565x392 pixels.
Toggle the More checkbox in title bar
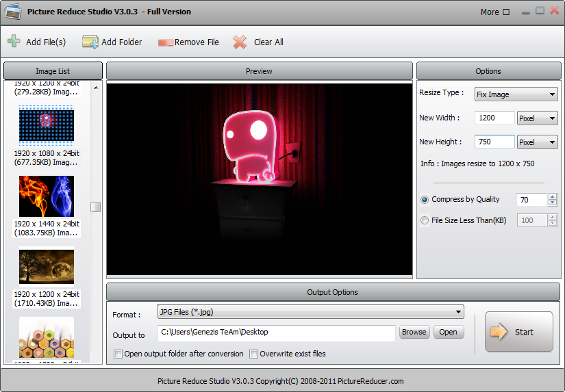(506, 12)
